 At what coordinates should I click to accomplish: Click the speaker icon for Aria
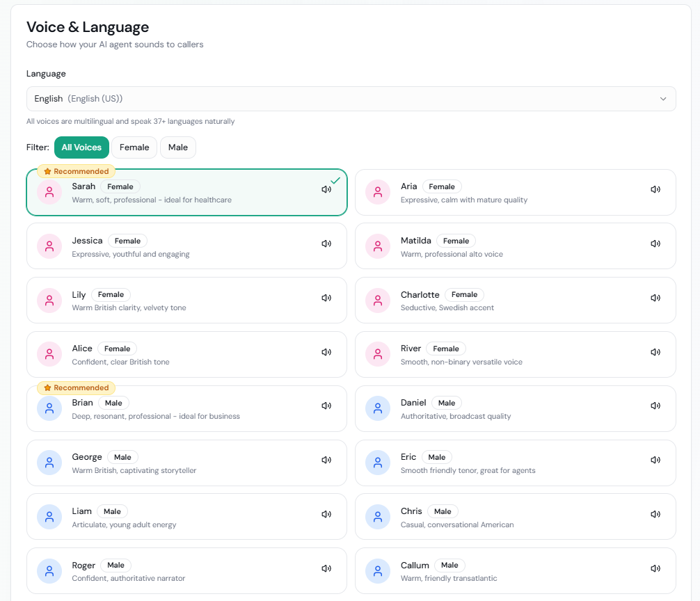655,189
